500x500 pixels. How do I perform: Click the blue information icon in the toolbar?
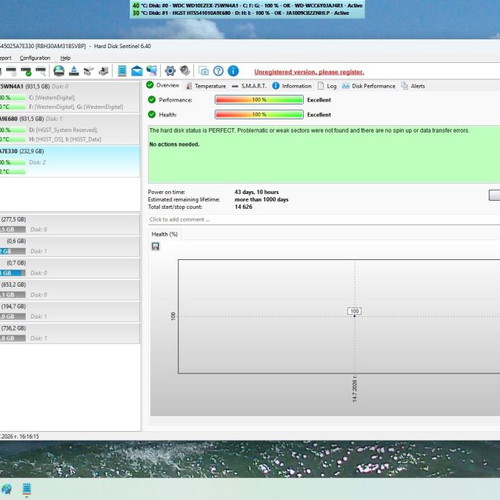pyautogui.click(x=233, y=71)
